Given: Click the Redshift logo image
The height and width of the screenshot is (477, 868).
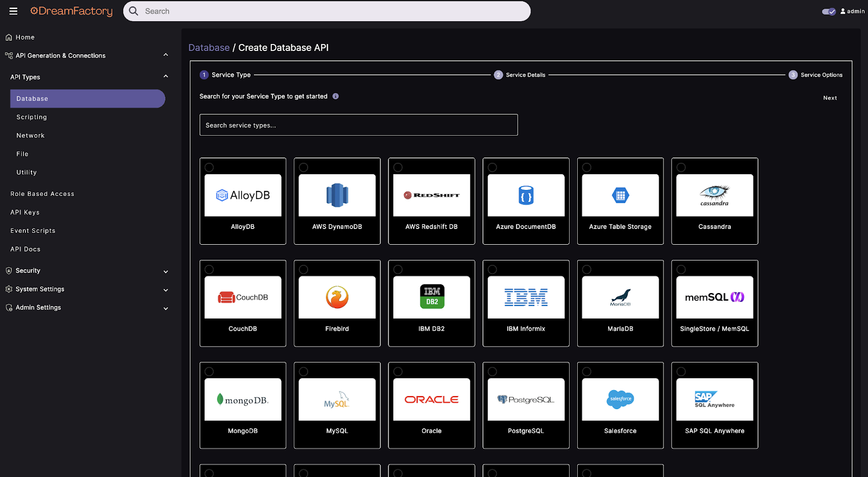Looking at the screenshot, I should [x=432, y=195].
